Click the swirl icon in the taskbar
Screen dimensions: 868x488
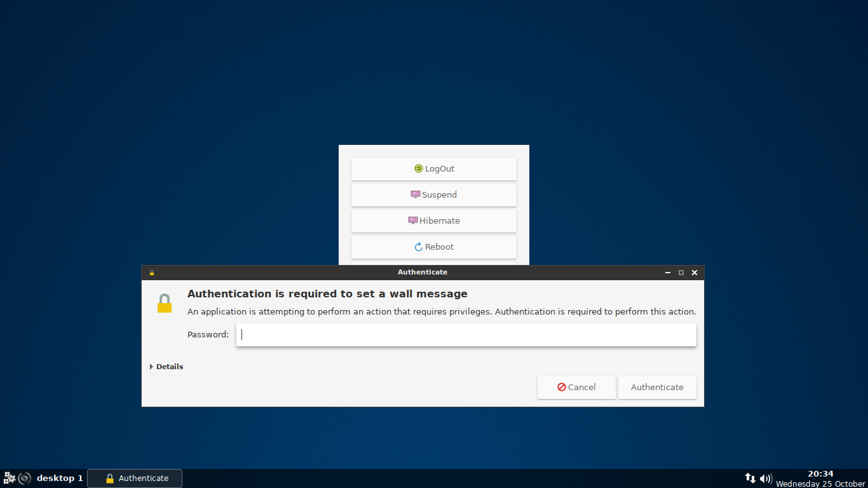[x=25, y=478]
